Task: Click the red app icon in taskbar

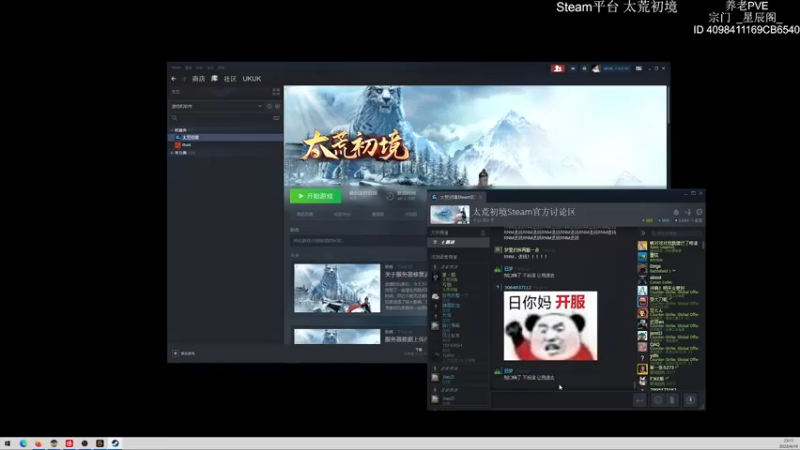Action: pos(69,443)
